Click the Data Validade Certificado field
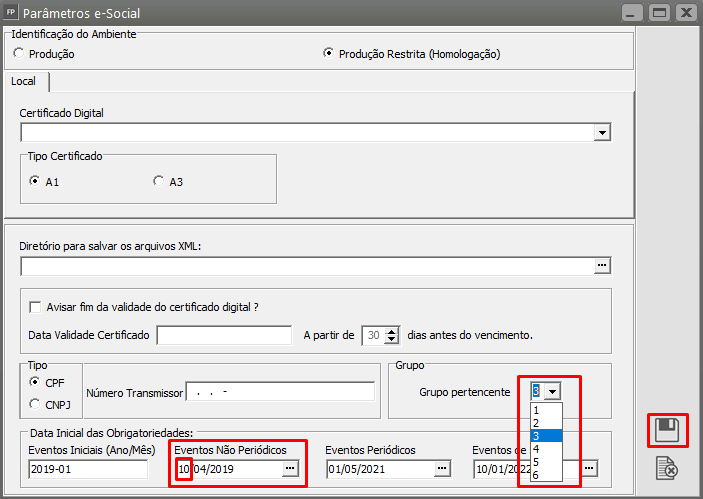703x499 pixels. tap(224, 335)
